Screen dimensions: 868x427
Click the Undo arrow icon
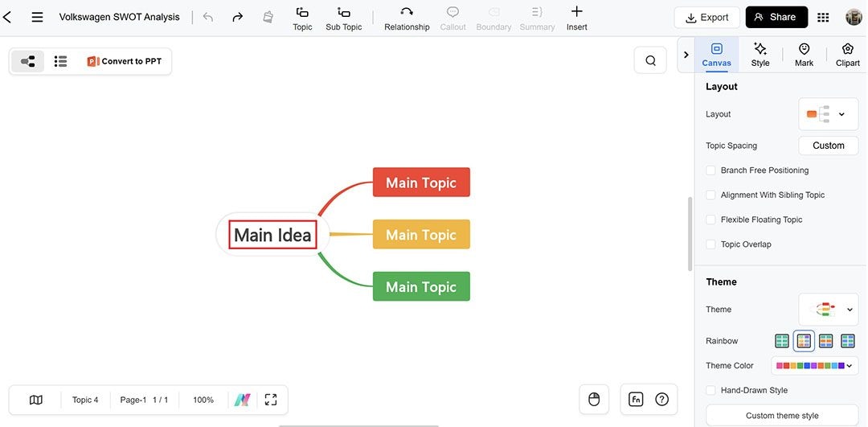point(208,17)
